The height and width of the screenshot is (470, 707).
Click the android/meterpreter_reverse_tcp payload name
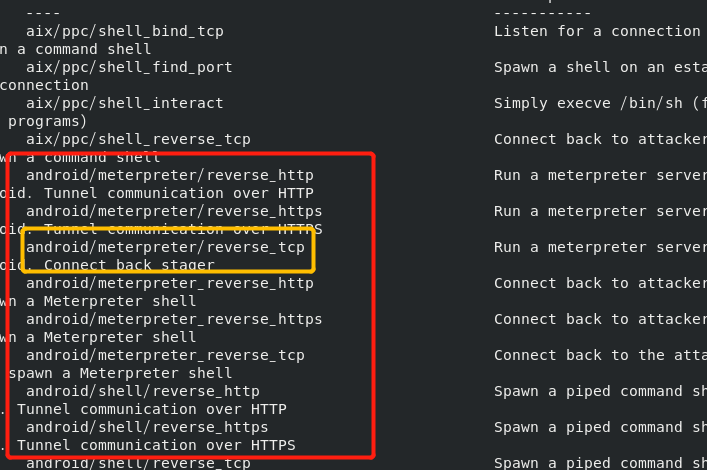coord(165,355)
